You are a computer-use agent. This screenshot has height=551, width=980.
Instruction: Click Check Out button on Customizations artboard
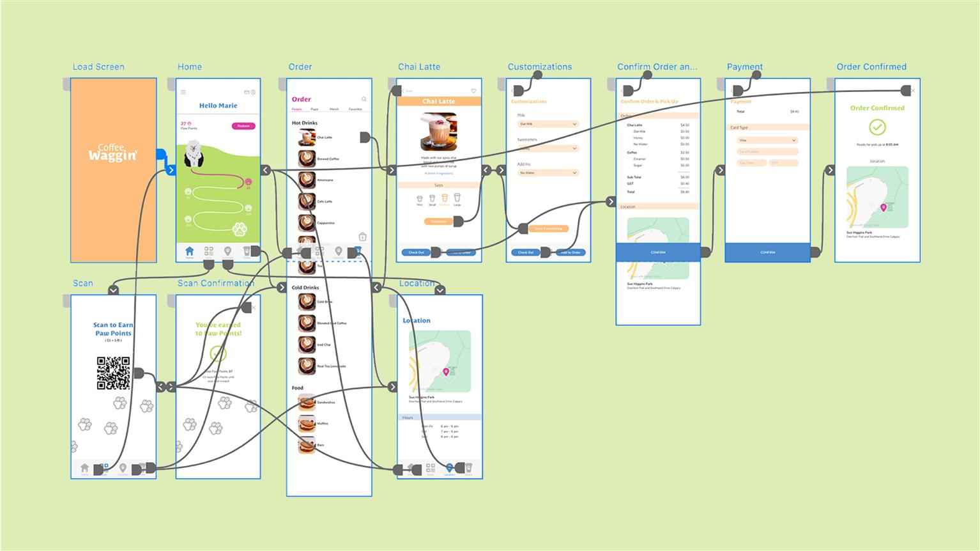pos(526,252)
